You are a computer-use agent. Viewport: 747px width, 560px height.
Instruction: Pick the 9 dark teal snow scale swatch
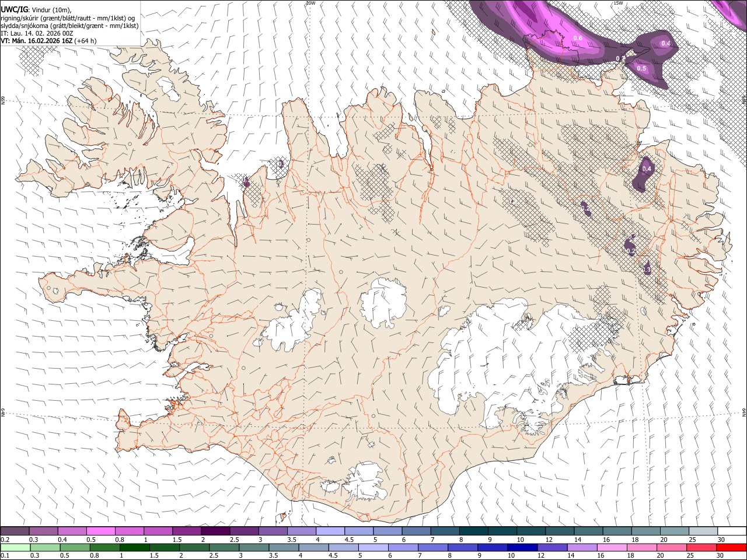(502, 531)
